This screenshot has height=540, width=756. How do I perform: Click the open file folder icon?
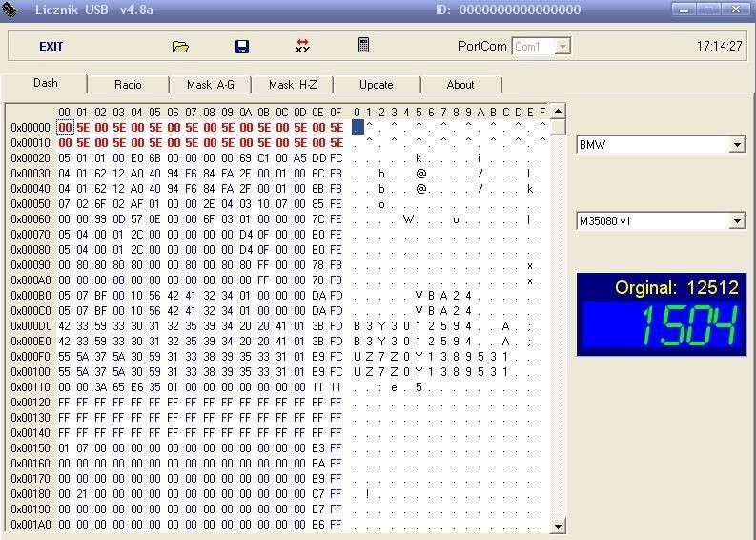(180, 46)
